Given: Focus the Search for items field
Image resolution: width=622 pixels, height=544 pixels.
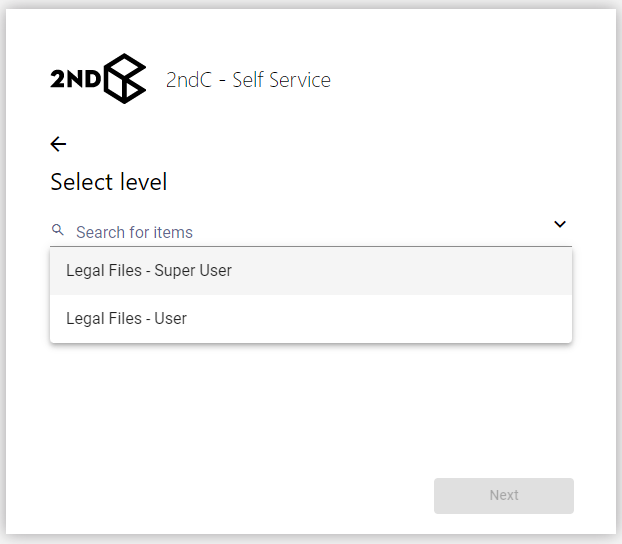Looking at the screenshot, I should (x=300, y=232).
